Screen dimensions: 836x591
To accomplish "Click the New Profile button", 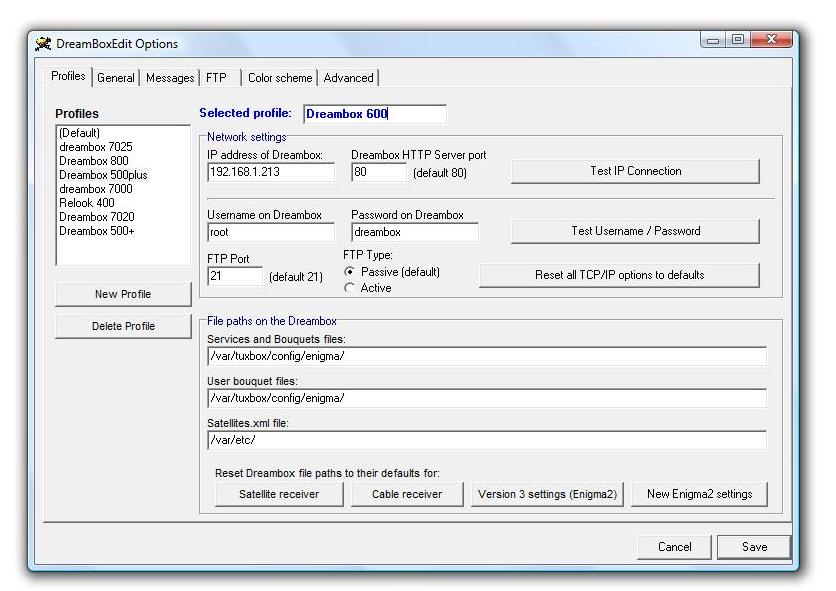I will pyautogui.click(x=123, y=294).
